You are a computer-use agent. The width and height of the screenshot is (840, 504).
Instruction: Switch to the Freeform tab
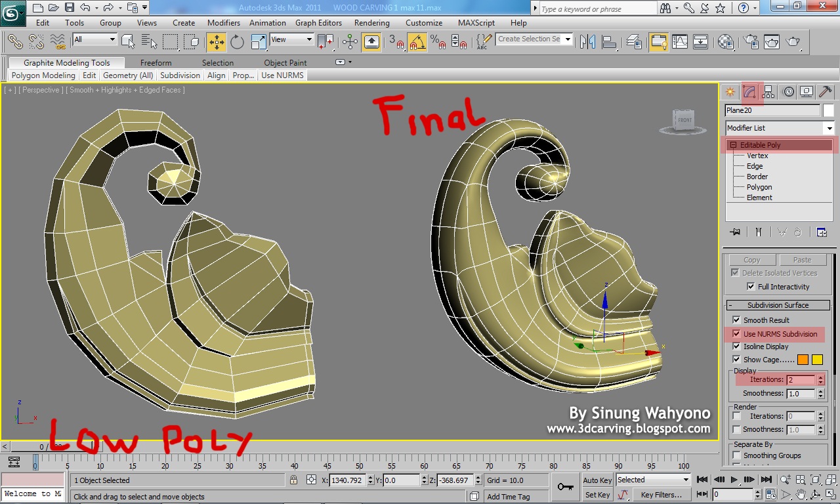coord(156,62)
